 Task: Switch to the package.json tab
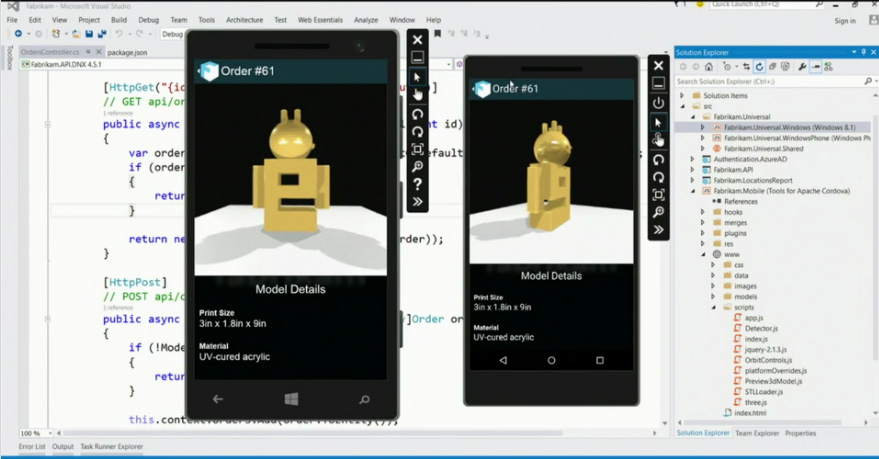127,52
